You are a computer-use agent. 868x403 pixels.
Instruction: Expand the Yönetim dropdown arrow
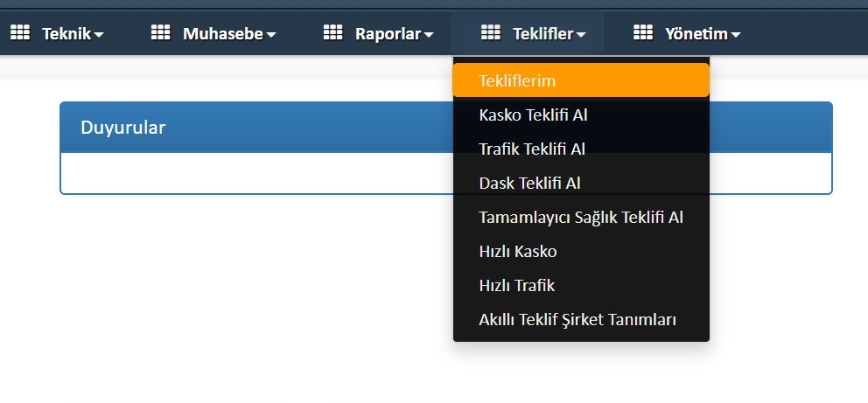pos(736,35)
